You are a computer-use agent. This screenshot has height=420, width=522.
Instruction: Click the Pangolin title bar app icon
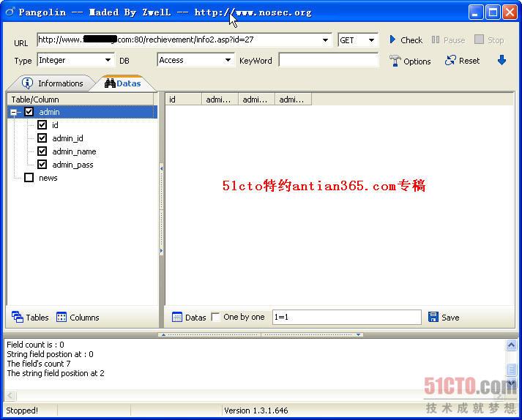click(10, 12)
